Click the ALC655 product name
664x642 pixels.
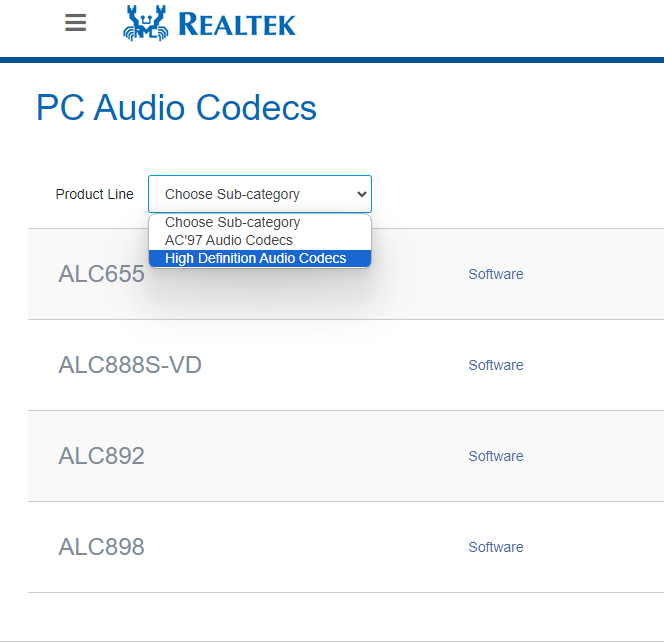[101, 274]
